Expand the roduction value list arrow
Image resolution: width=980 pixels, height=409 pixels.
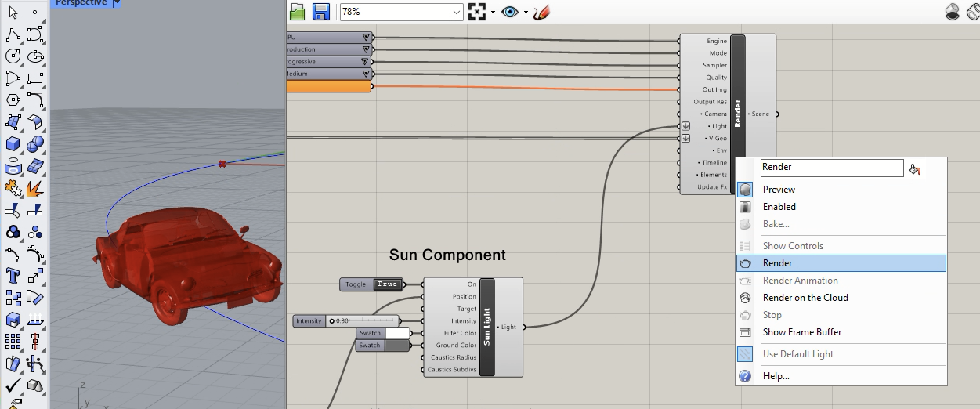click(366, 49)
